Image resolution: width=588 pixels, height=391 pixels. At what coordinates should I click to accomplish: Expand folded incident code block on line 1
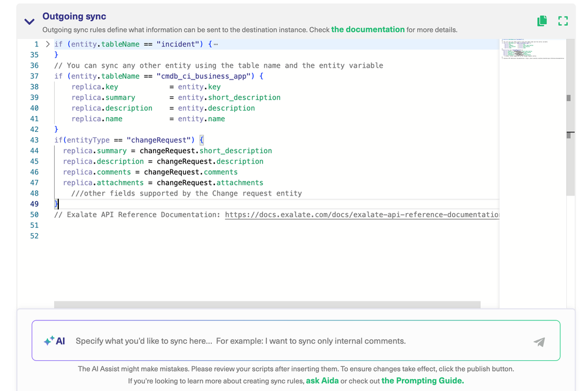tap(48, 44)
